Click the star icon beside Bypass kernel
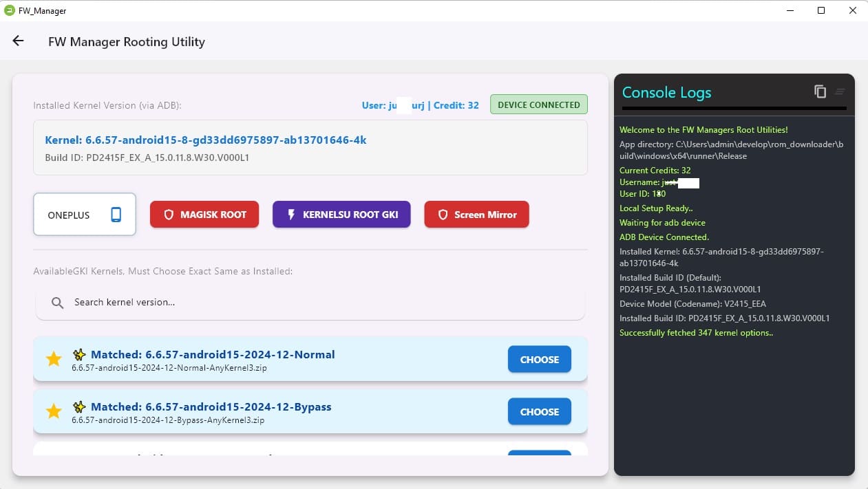 [x=54, y=411]
